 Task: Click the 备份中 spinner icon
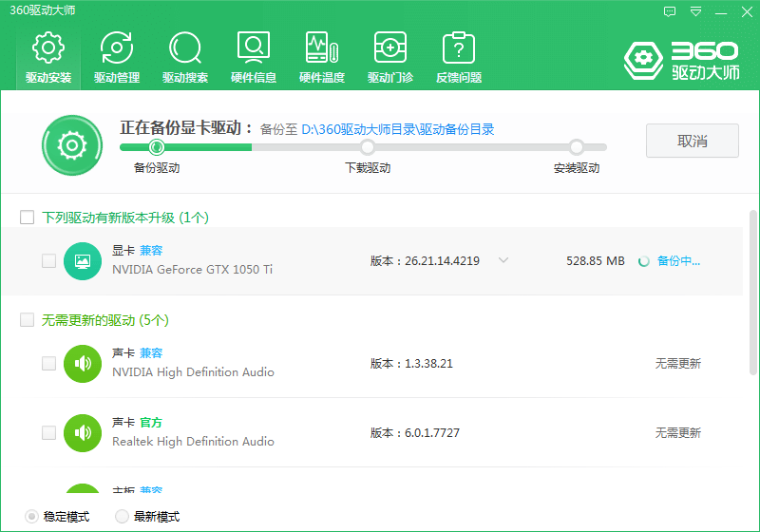[x=644, y=261]
